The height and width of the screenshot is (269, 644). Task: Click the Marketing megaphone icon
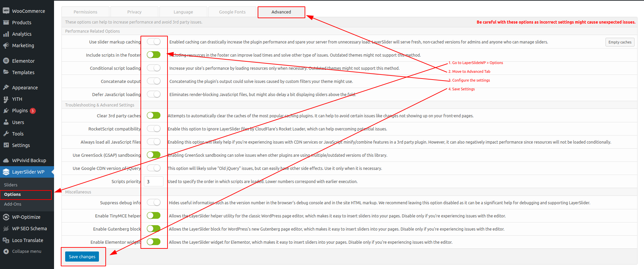(6, 46)
